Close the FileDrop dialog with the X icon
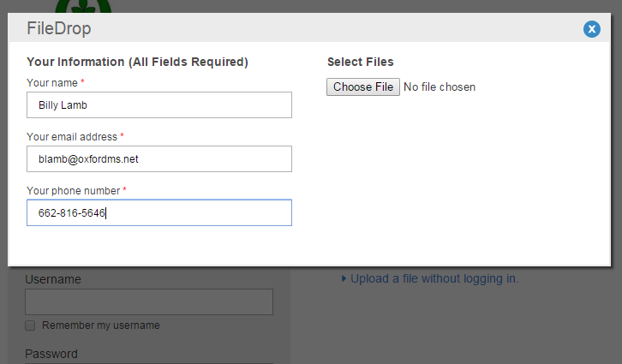622x364 pixels. pyautogui.click(x=592, y=29)
